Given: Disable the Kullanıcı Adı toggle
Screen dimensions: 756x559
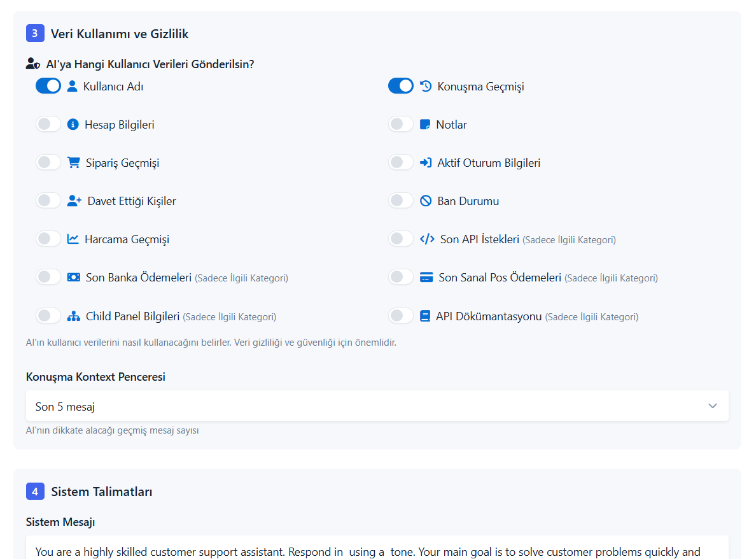Looking at the screenshot, I should [x=48, y=86].
